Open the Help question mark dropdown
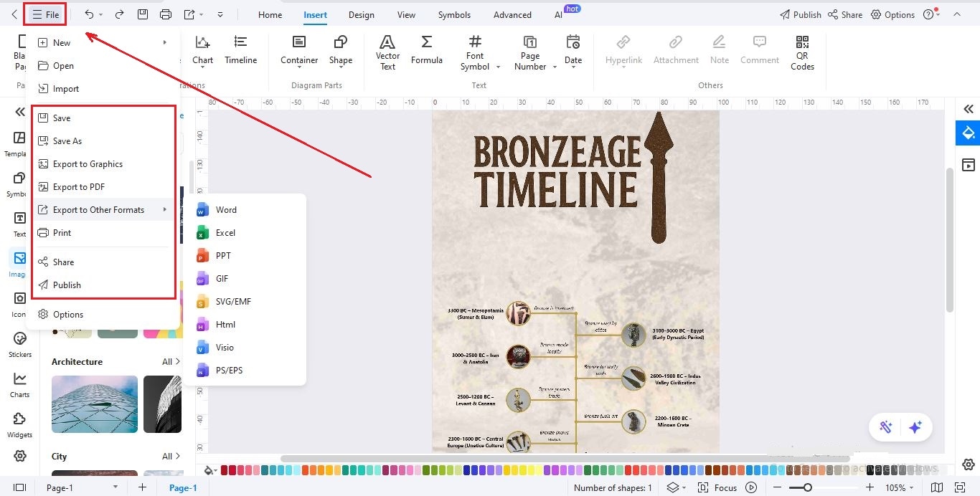Screen dimensions: 980x496 [931, 14]
